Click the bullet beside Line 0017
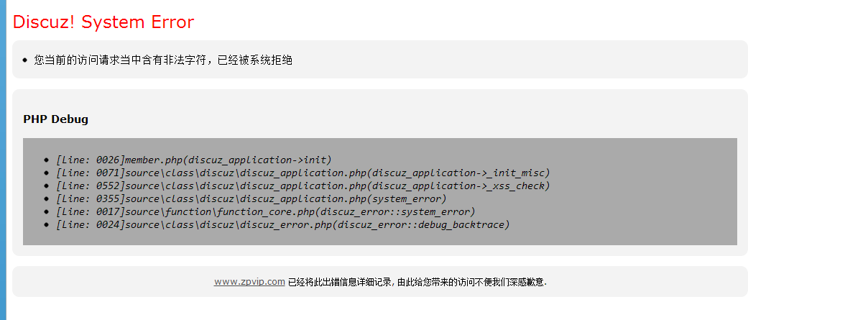This screenshot has width=868, height=320. [x=47, y=211]
